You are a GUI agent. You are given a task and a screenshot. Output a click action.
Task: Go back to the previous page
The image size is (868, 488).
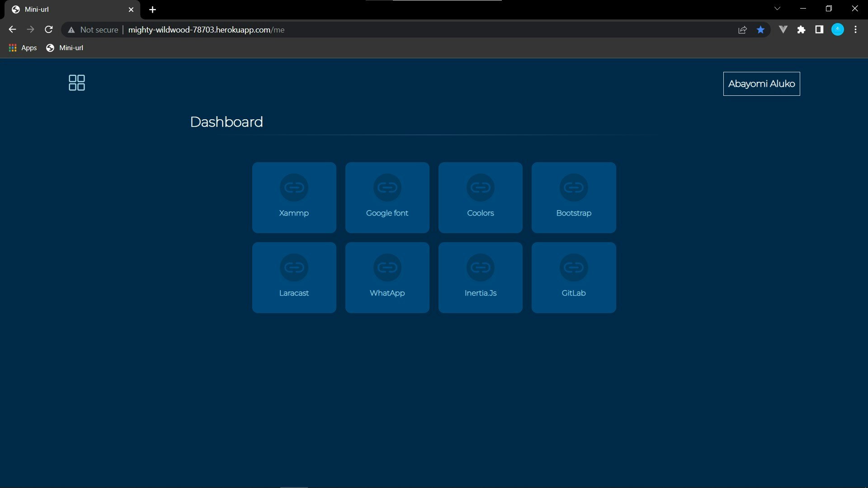coord(12,29)
